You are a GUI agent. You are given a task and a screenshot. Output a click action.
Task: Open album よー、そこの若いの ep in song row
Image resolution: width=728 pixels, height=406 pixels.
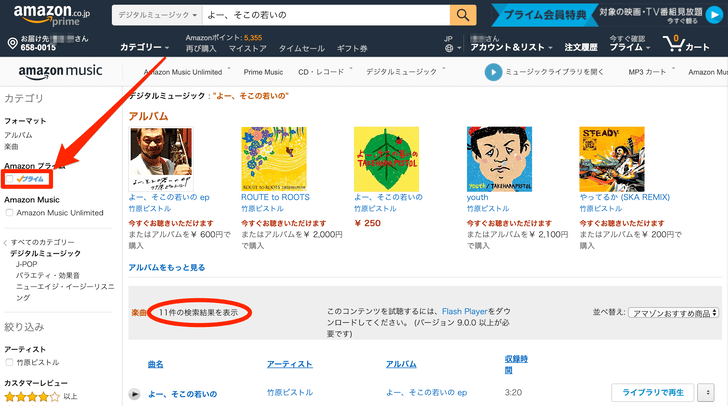pyautogui.click(x=427, y=393)
